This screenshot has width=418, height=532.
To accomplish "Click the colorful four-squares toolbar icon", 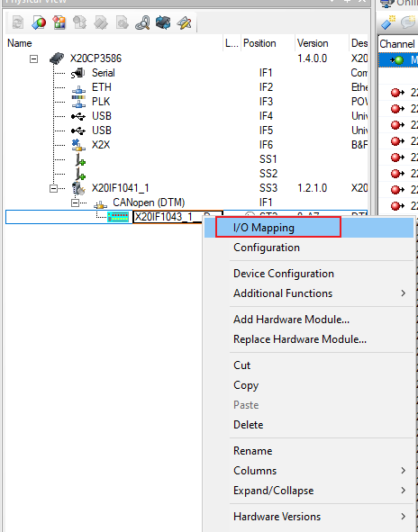I will 59,23.
